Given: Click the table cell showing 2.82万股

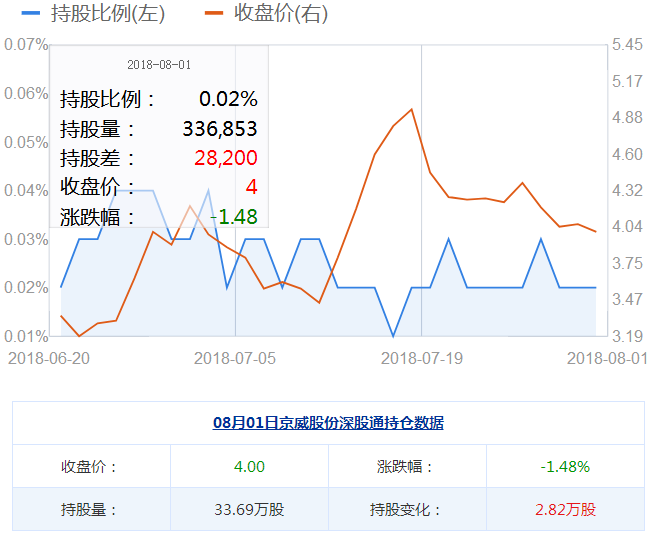Looking at the screenshot, I should pos(565,509).
